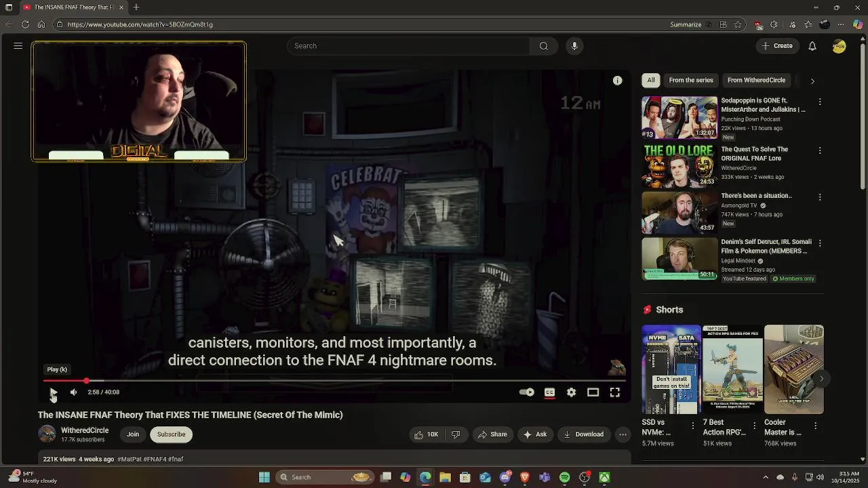The height and width of the screenshot is (488, 868).
Task: Dislike this video
Action: point(456,434)
